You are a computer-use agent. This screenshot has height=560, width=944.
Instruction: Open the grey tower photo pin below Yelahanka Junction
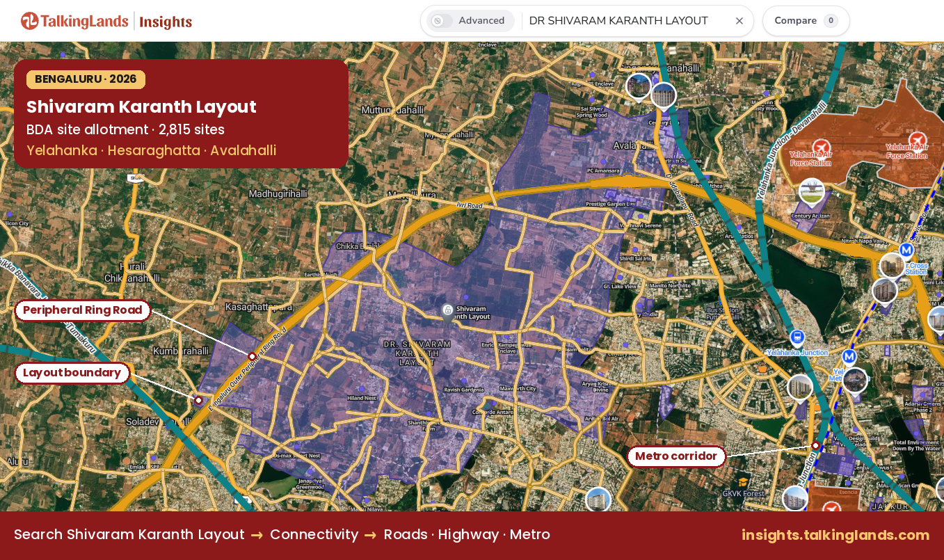coord(800,387)
